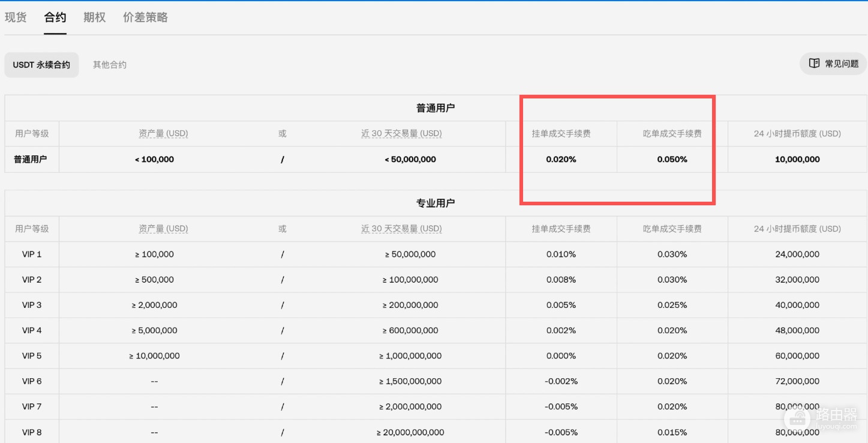Click 资产量 (USD) header in 普通用户 table
This screenshot has height=443, width=868.
click(x=163, y=134)
